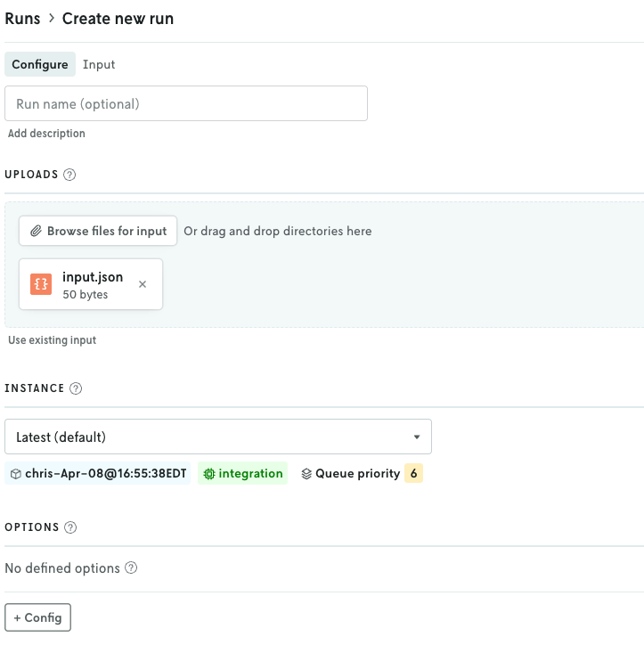Click the Create new run breadcrumb title

(118, 19)
